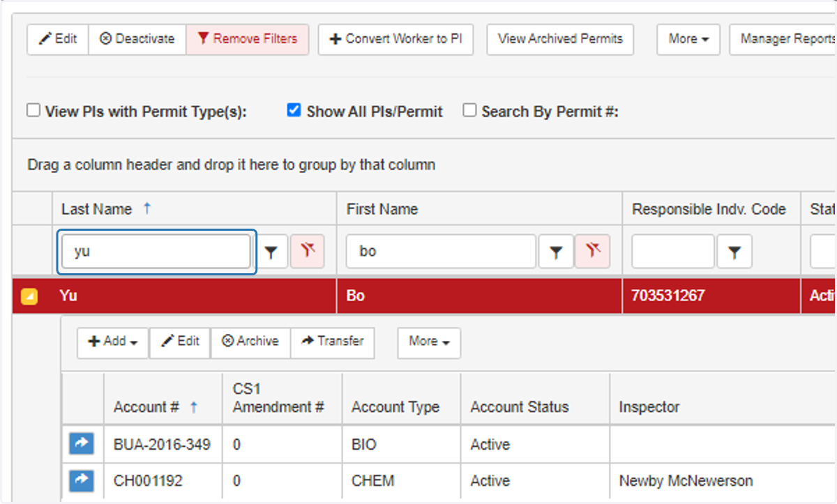Toggle View PIs with Permit Type(s) checkbox
The height and width of the screenshot is (504, 837).
(x=33, y=110)
